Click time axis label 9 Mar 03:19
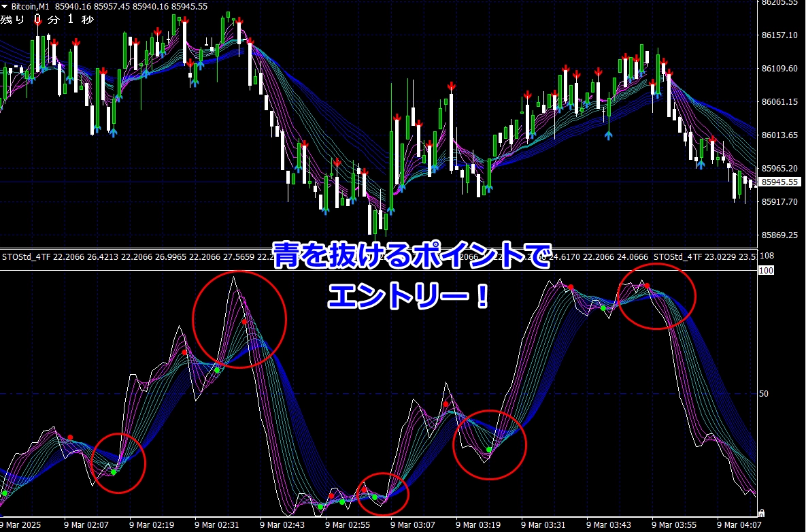Image resolution: width=806 pixels, height=532 pixels. click(478, 525)
